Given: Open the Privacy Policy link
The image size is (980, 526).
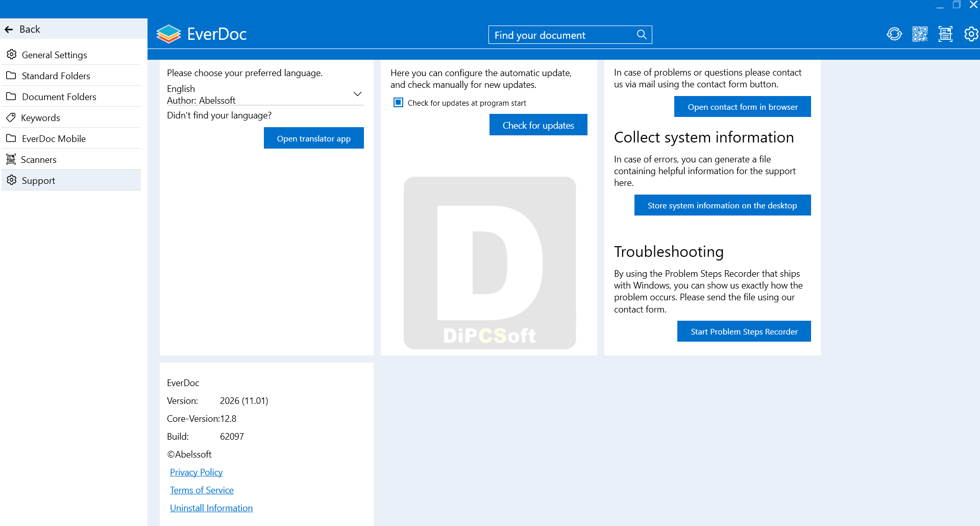Looking at the screenshot, I should click(x=196, y=472).
